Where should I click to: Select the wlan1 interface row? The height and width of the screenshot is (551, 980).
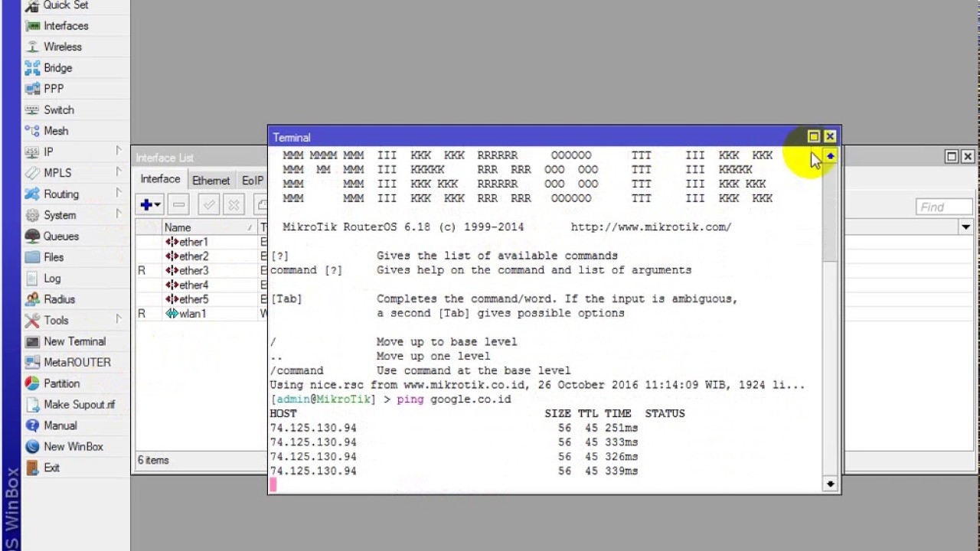(x=201, y=314)
